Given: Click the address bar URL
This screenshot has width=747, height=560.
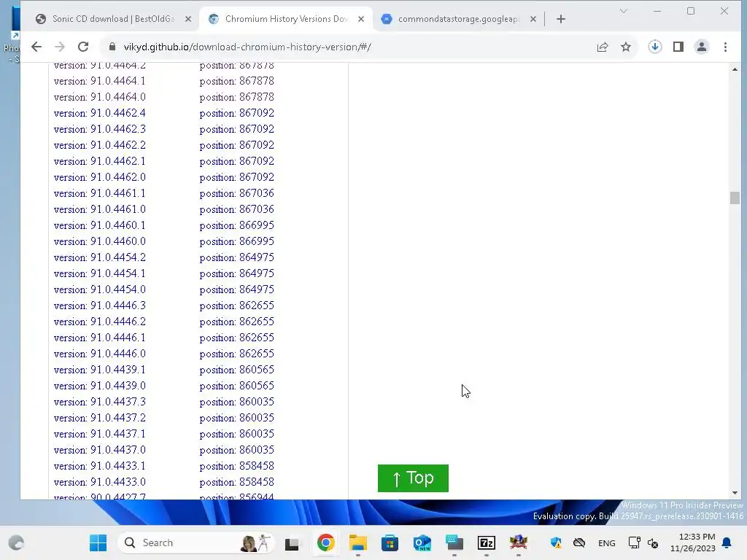Looking at the screenshot, I should coord(247,47).
